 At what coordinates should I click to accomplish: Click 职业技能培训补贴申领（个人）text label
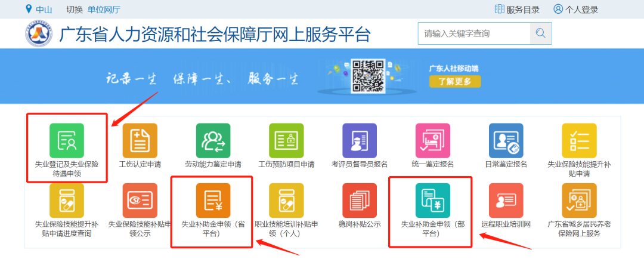[286, 229]
